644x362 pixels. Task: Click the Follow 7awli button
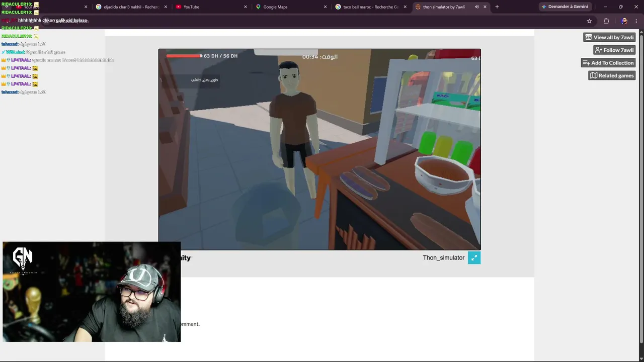614,50
